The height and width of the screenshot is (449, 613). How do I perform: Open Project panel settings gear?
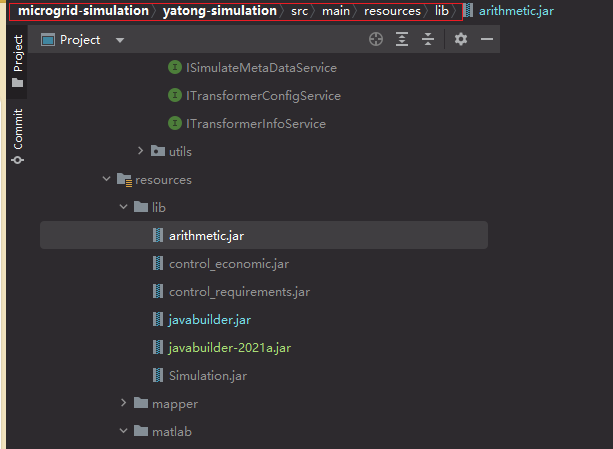[x=460, y=39]
